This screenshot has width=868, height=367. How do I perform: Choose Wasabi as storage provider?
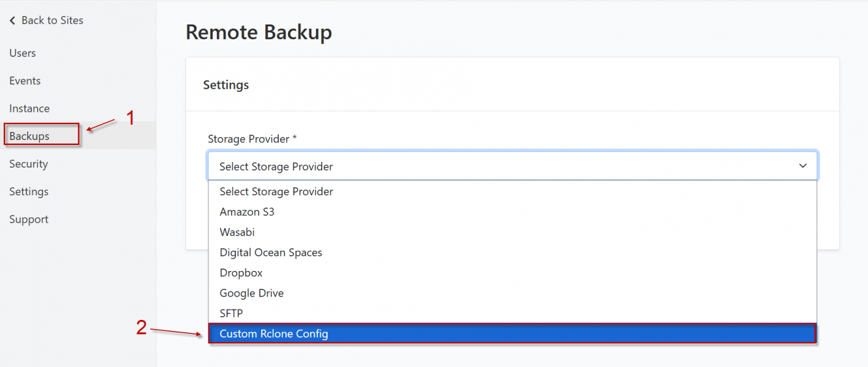[512, 232]
